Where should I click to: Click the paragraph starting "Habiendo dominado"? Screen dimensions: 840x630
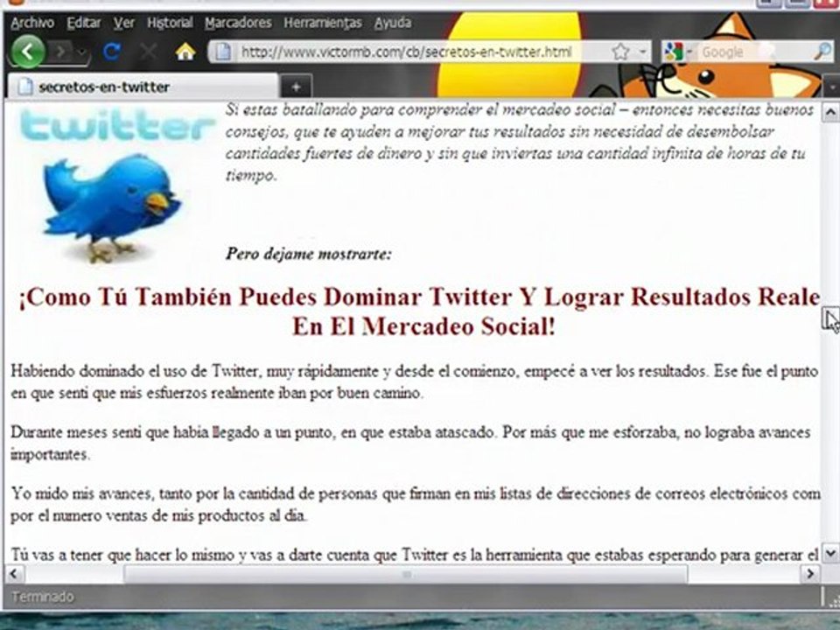[x=414, y=382]
